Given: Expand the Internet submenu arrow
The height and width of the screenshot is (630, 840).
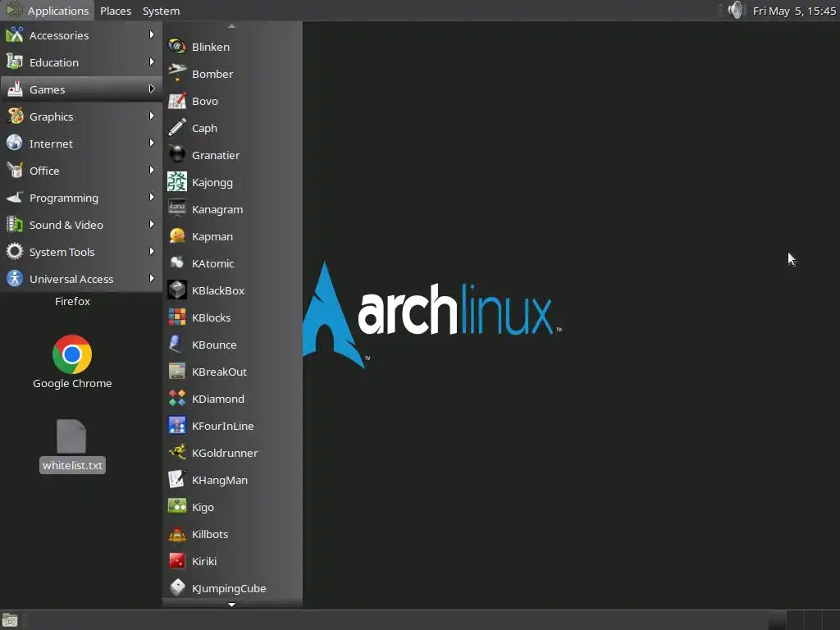Looking at the screenshot, I should click(x=152, y=143).
